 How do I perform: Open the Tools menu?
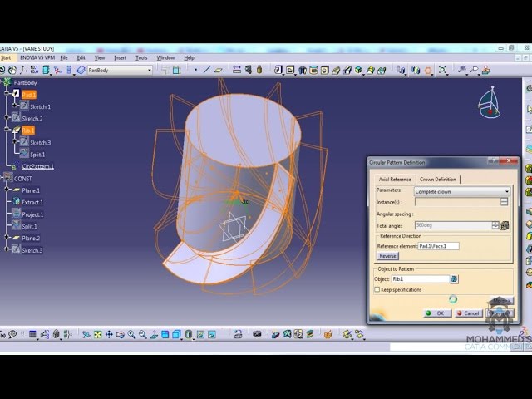(141, 58)
